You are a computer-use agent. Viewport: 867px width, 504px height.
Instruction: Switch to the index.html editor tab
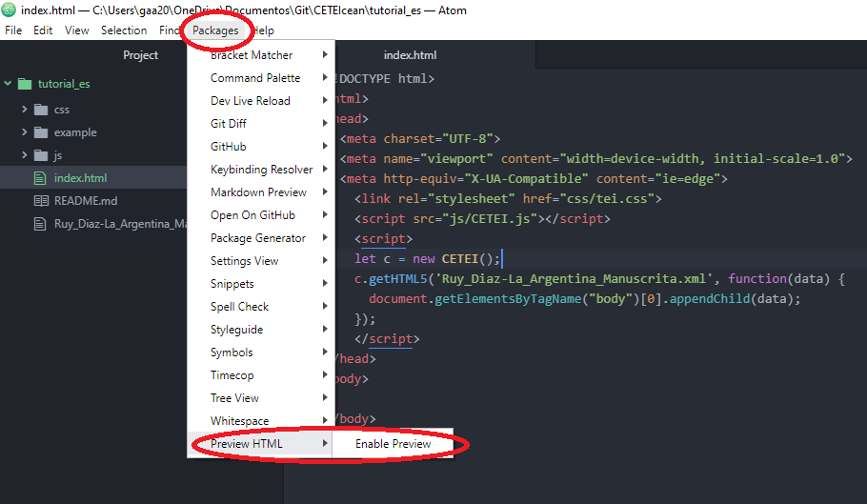tap(410, 55)
